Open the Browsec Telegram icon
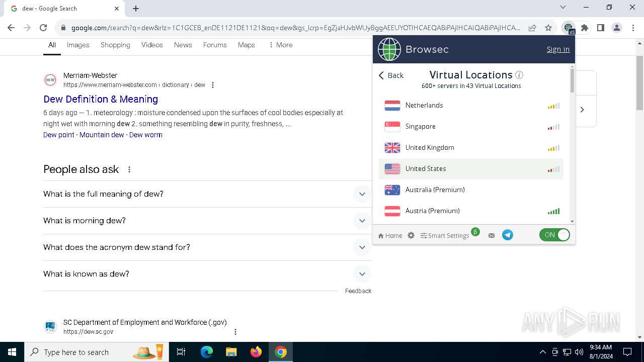Viewport: 644px width, 362px height. 508,235
